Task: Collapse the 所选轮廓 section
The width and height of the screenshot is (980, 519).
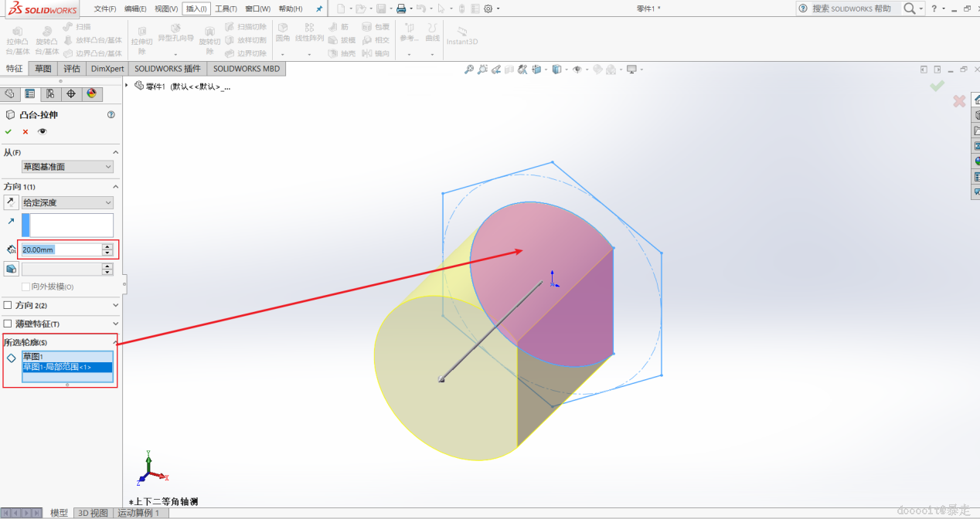Action: click(x=116, y=342)
